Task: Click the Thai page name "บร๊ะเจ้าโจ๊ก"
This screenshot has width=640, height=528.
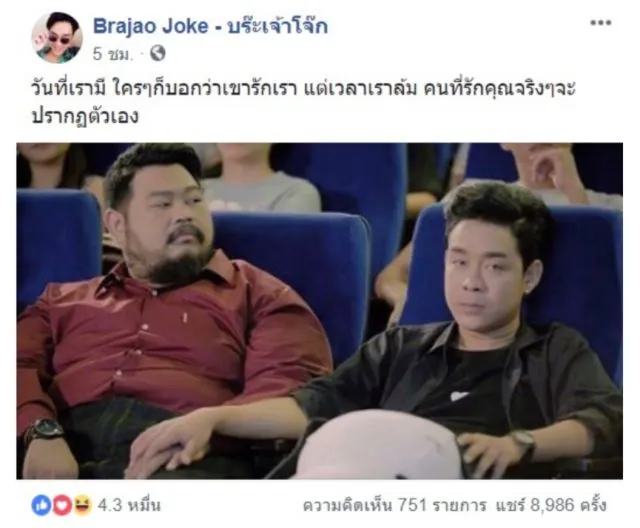Action: 278,26
